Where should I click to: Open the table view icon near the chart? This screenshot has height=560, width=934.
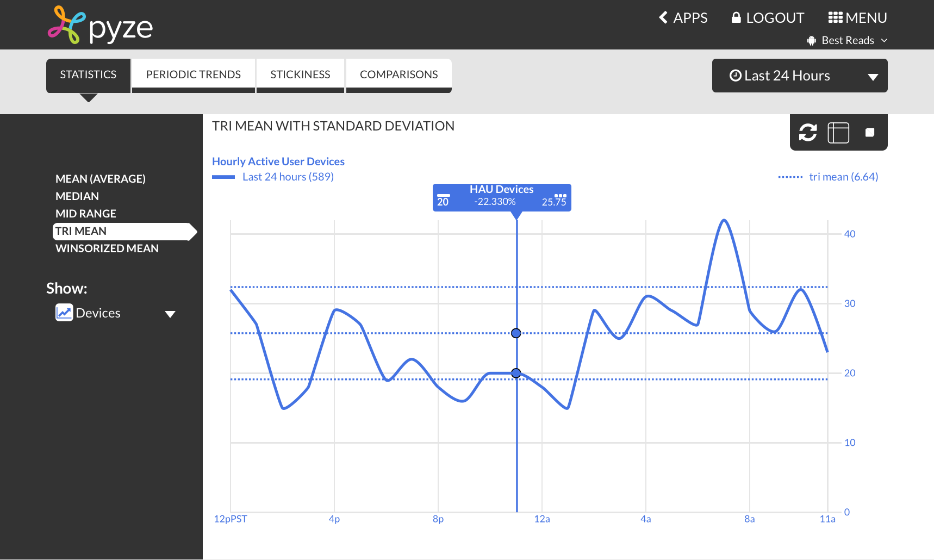click(x=838, y=132)
